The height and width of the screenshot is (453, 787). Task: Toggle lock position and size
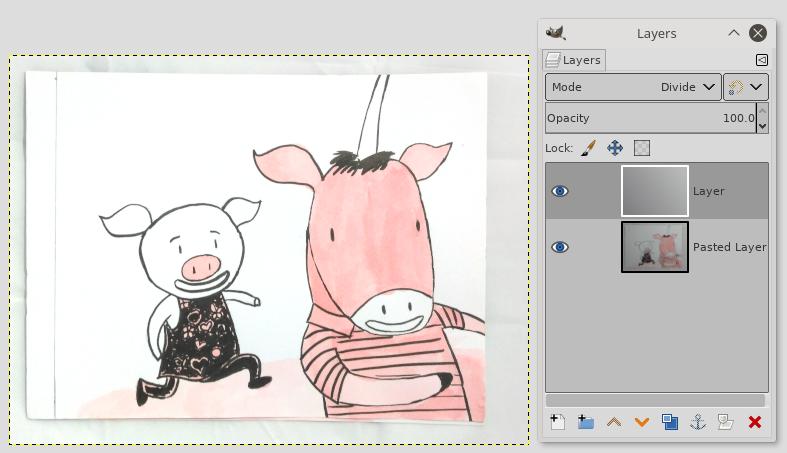(x=615, y=148)
